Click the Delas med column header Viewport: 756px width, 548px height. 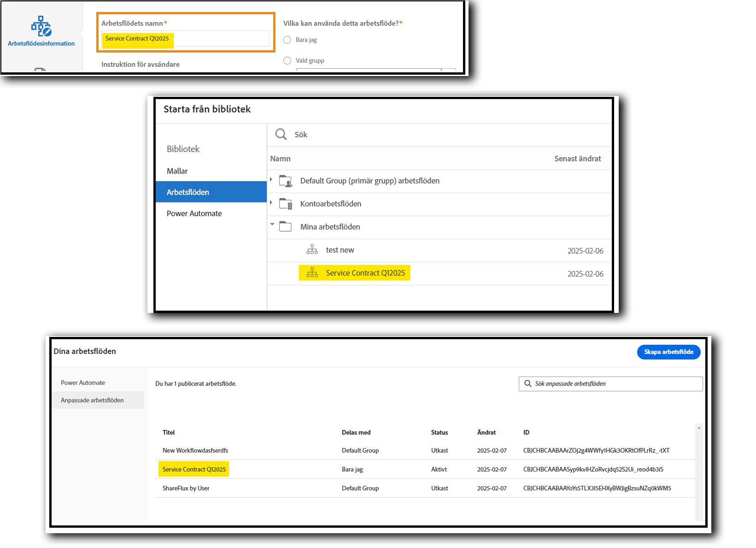pos(356,432)
